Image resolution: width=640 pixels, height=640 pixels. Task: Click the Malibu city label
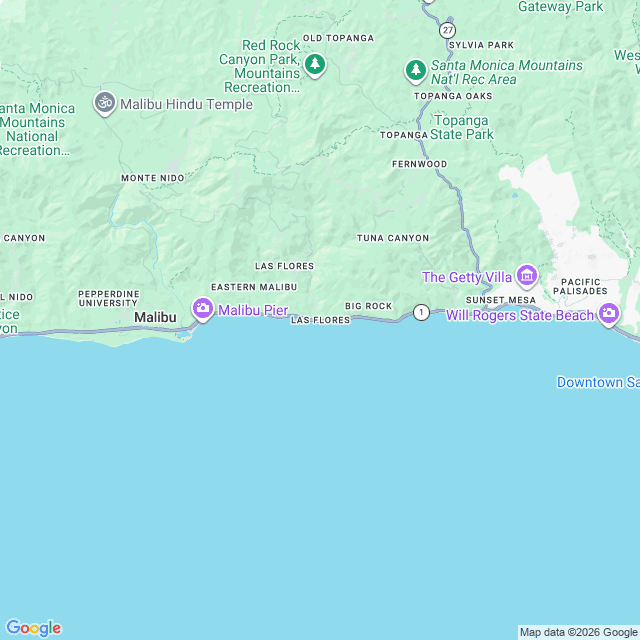[156, 317]
